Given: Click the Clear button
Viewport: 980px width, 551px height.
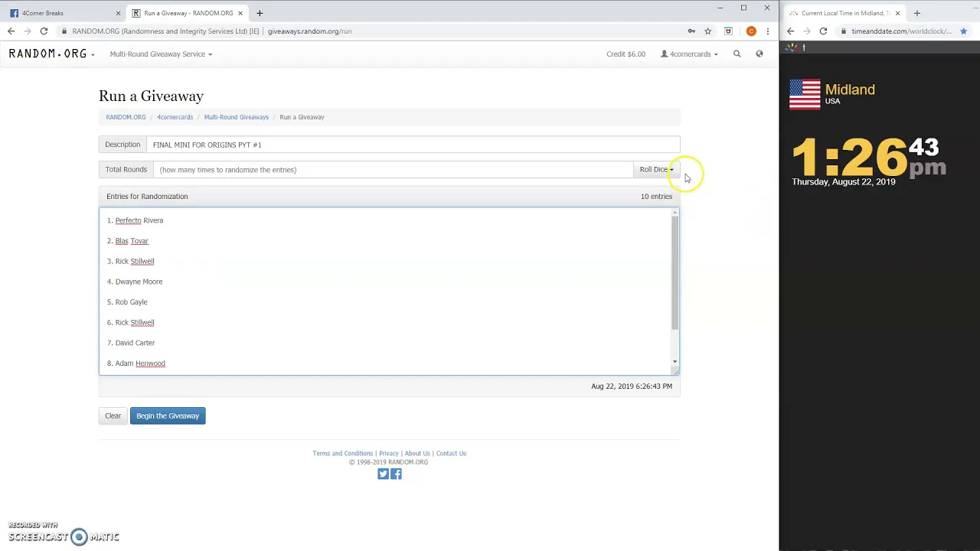Looking at the screenshot, I should point(113,416).
